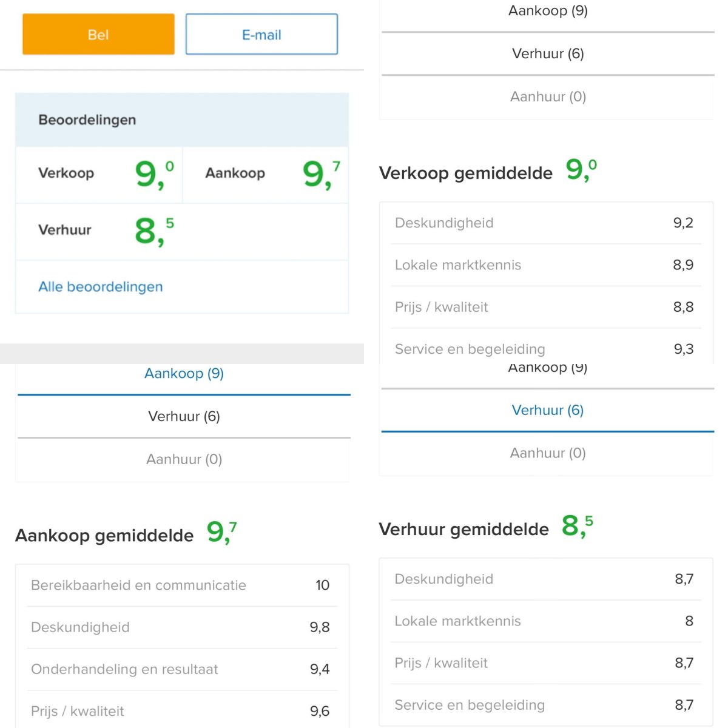Select Verhuur (6) tab above Verkoop gemiddelde section
Viewport: 728px width, 728px height.
click(x=547, y=54)
